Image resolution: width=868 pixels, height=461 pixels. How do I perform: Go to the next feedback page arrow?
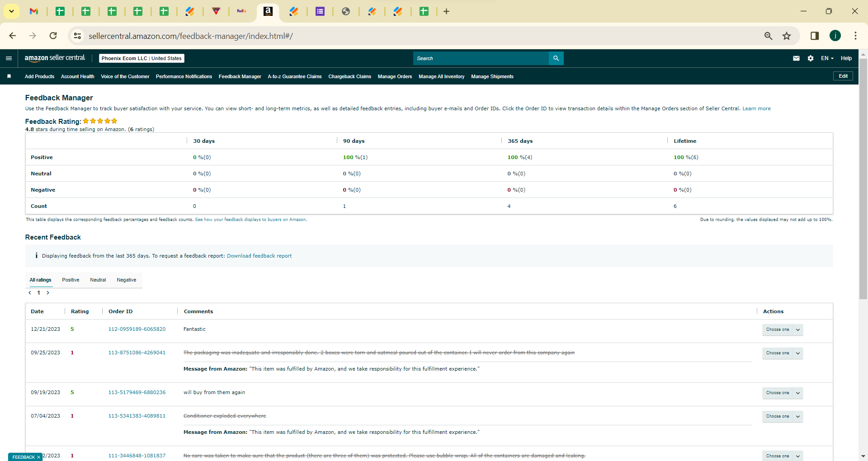48,293
